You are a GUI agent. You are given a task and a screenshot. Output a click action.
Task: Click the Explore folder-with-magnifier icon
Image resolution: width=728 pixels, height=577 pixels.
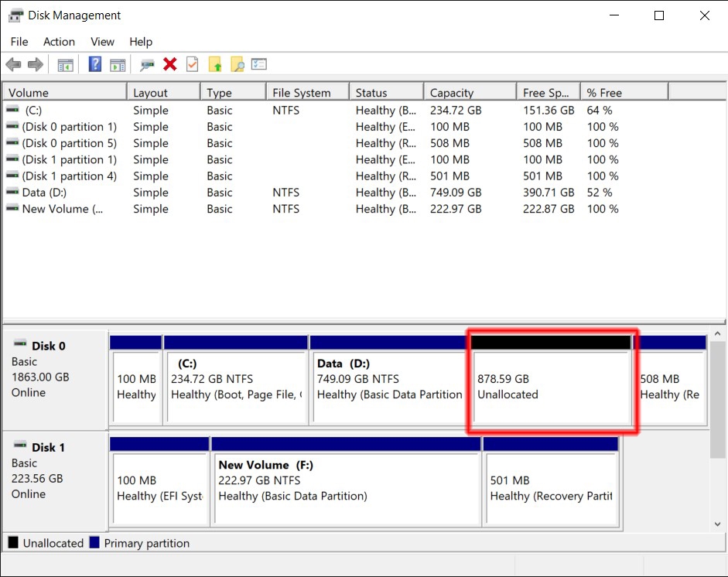[x=238, y=64]
